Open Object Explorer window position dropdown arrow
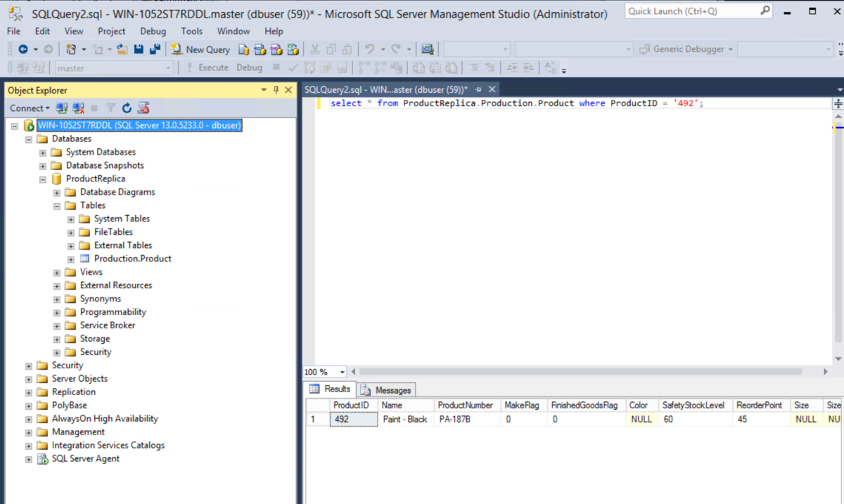 [264, 90]
